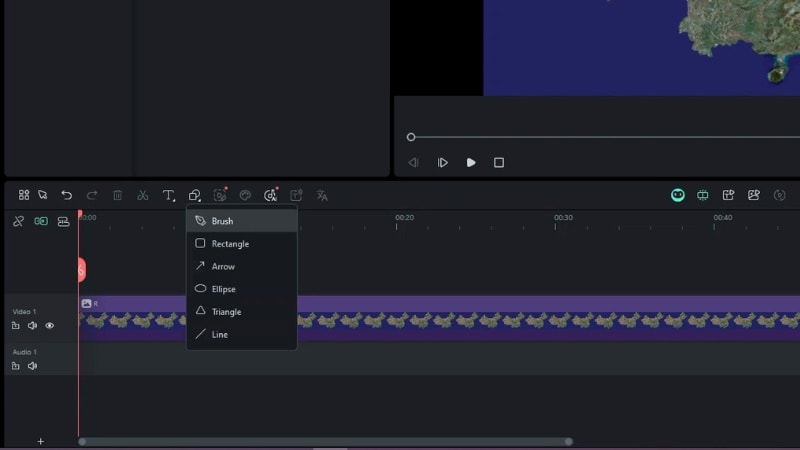
Task: Toggle the timeline magnet snapping icon
Action: [63, 221]
